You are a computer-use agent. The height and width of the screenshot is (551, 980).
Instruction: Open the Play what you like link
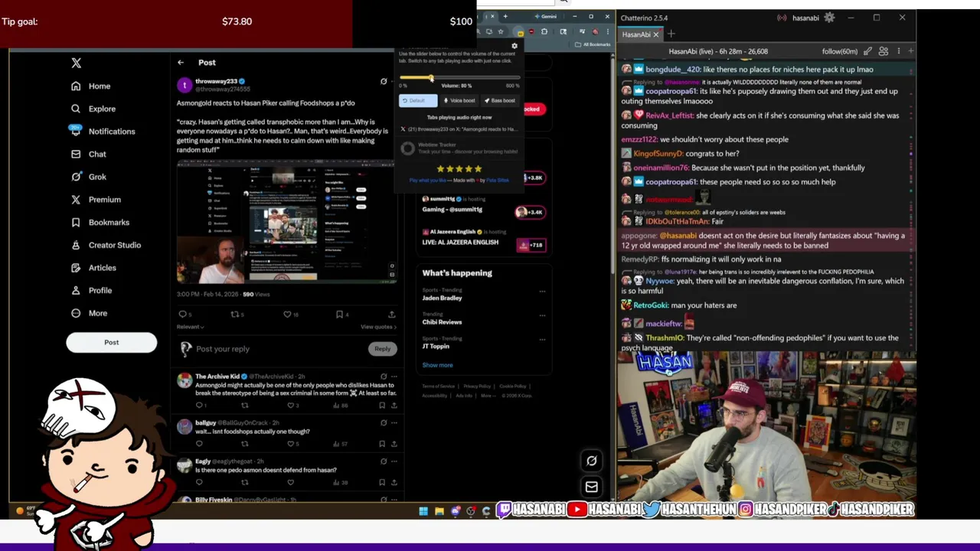(427, 181)
